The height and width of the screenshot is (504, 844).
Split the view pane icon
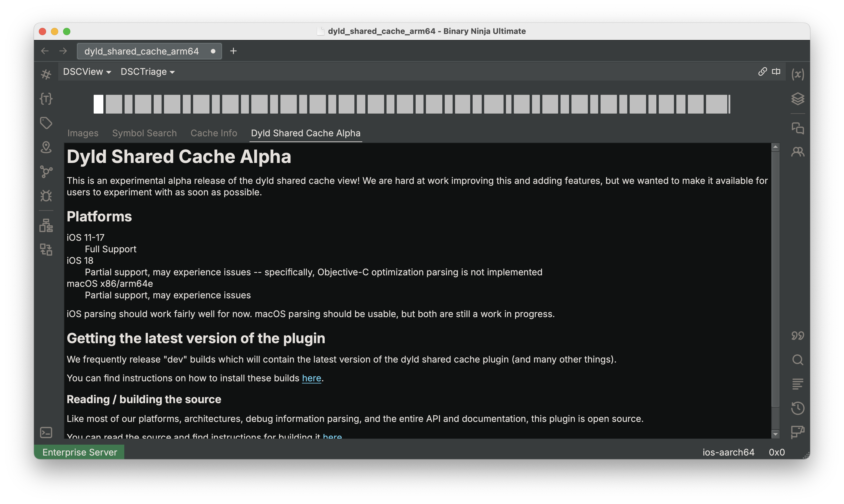776,71
